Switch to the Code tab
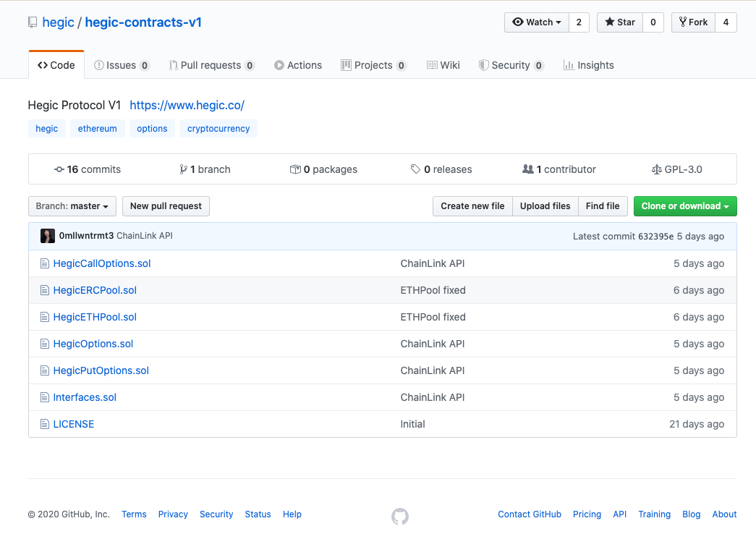This screenshot has width=756, height=547. point(56,65)
